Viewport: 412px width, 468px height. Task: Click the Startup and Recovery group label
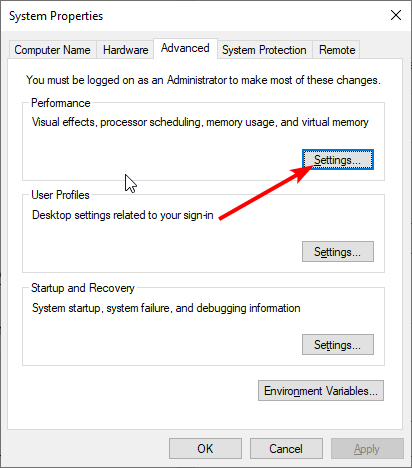[83, 288]
